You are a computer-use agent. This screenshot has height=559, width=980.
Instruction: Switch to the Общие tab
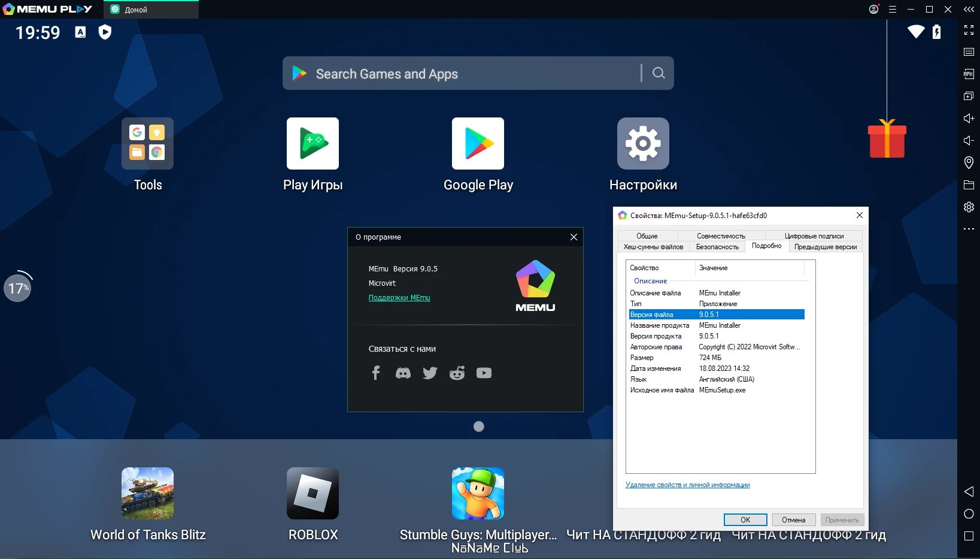pos(647,236)
